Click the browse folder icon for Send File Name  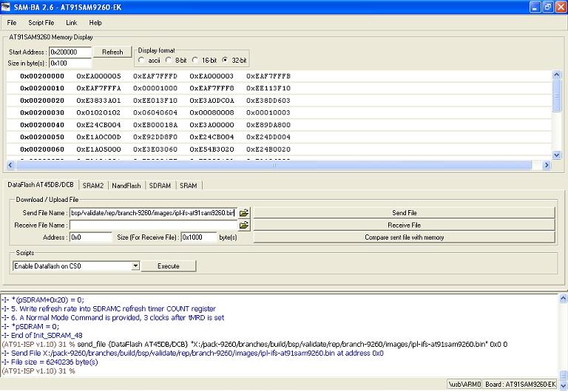click(244, 213)
